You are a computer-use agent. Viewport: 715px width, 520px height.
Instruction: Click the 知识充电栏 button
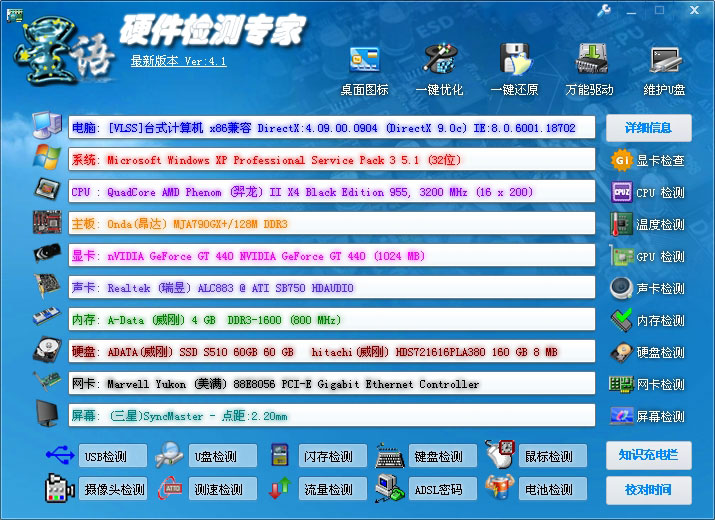tap(648, 456)
